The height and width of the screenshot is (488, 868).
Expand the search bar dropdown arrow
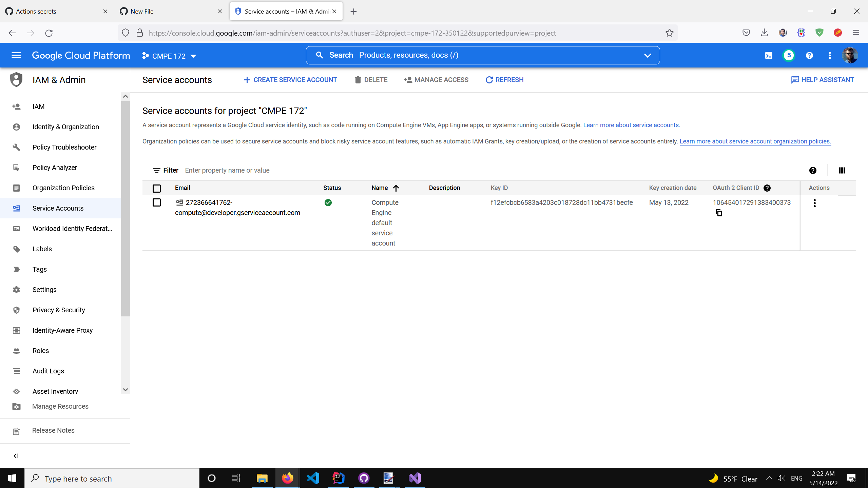point(647,56)
